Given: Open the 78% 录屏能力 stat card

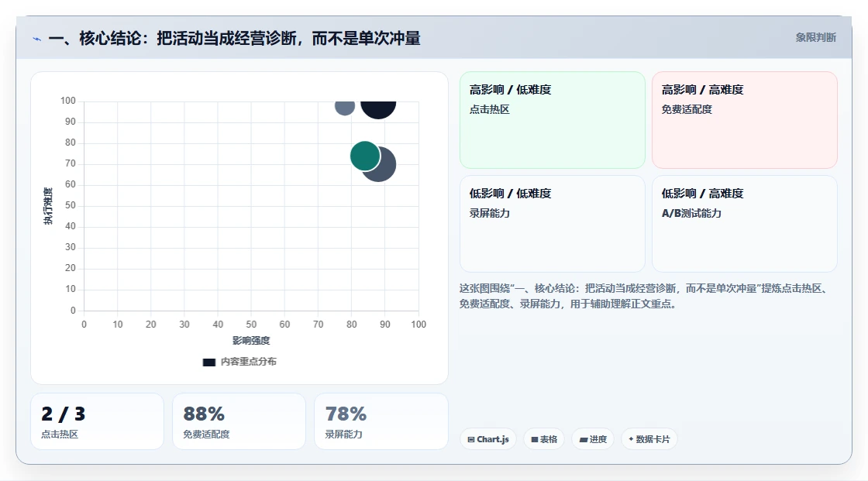Looking at the screenshot, I should (381, 421).
